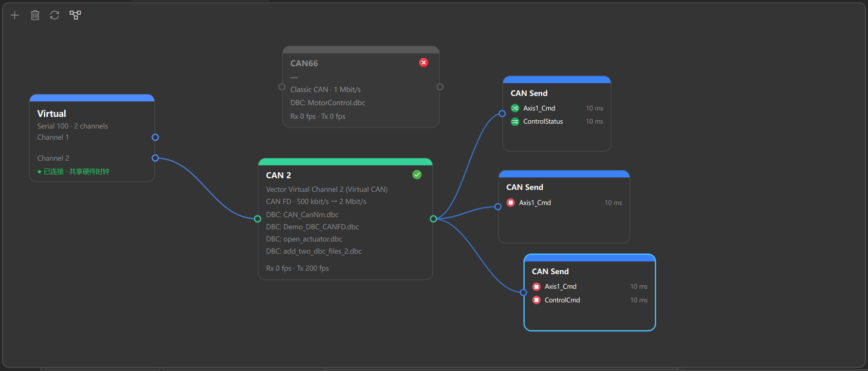Image resolution: width=868 pixels, height=371 pixels.
Task: Click 'Rx 0 fps · Tx 200 fps' status
Action: pyautogui.click(x=297, y=268)
